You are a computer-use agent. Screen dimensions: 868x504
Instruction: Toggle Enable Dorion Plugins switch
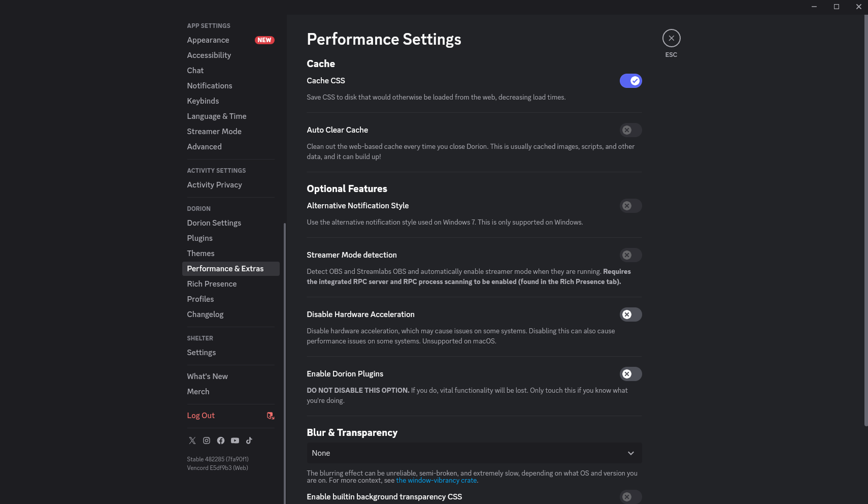pos(630,374)
